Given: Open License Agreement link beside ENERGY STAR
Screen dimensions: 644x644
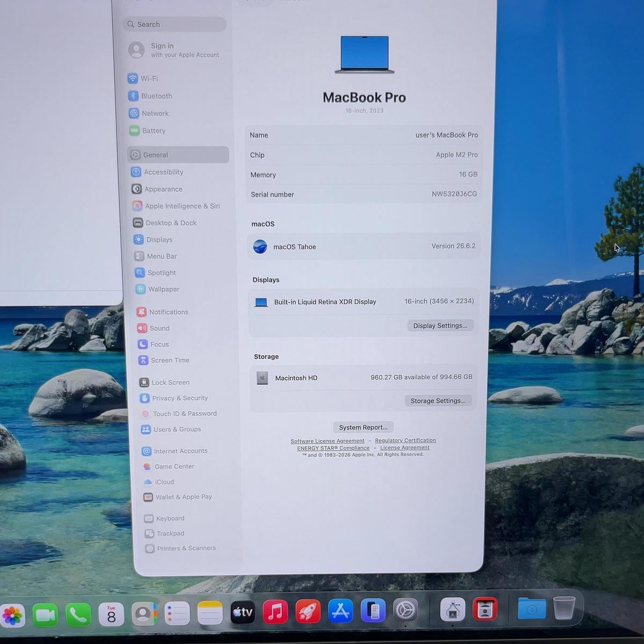Looking at the screenshot, I should [405, 448].
